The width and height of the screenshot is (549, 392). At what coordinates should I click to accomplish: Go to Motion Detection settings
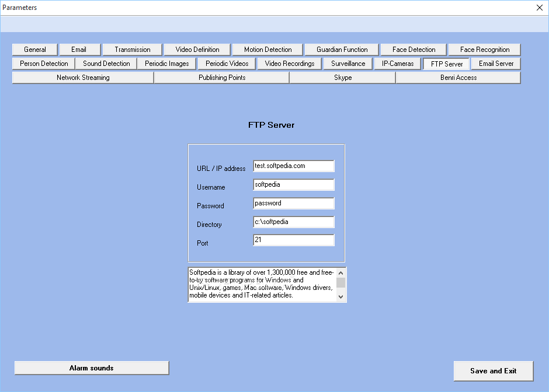(267, 50)
